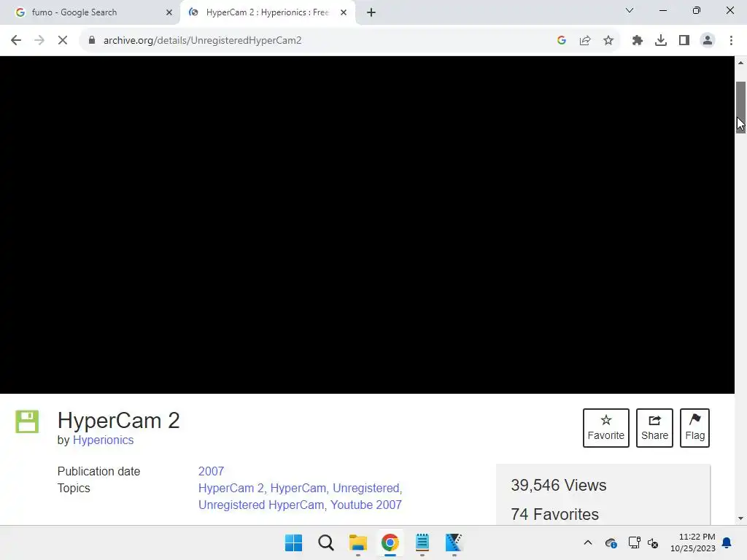Open the Hyperionics creator link
Image resolution: width=747 pixels, height=560 pixels.
click(103, 440)
